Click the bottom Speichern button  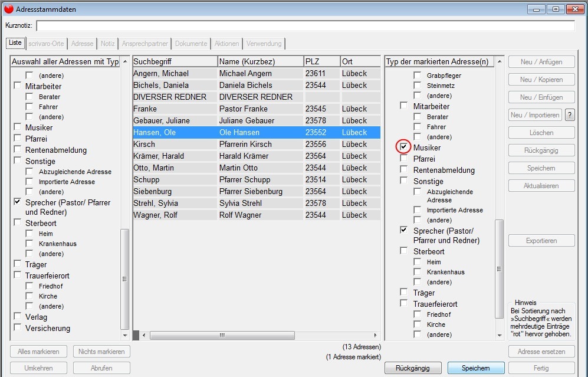pos(476,368)
